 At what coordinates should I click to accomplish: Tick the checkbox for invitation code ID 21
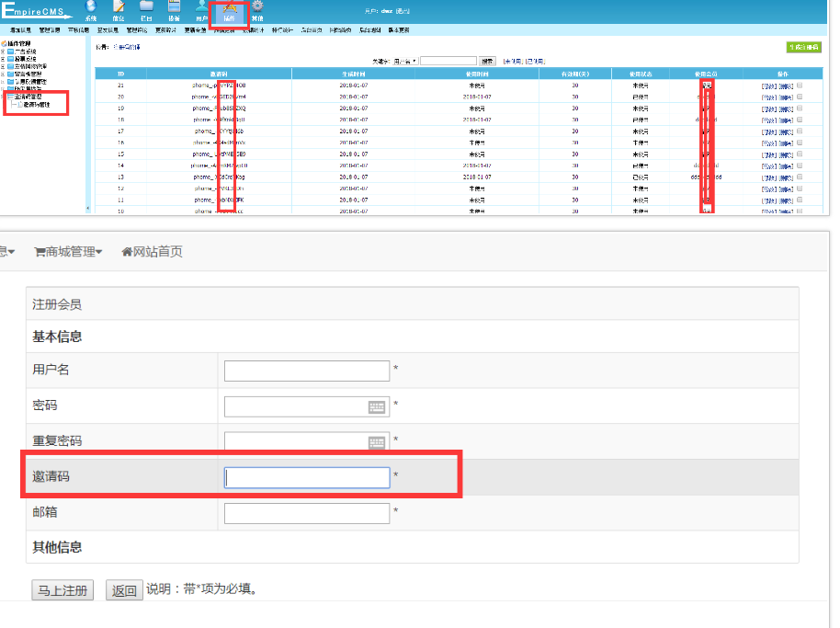coord(799,85)
